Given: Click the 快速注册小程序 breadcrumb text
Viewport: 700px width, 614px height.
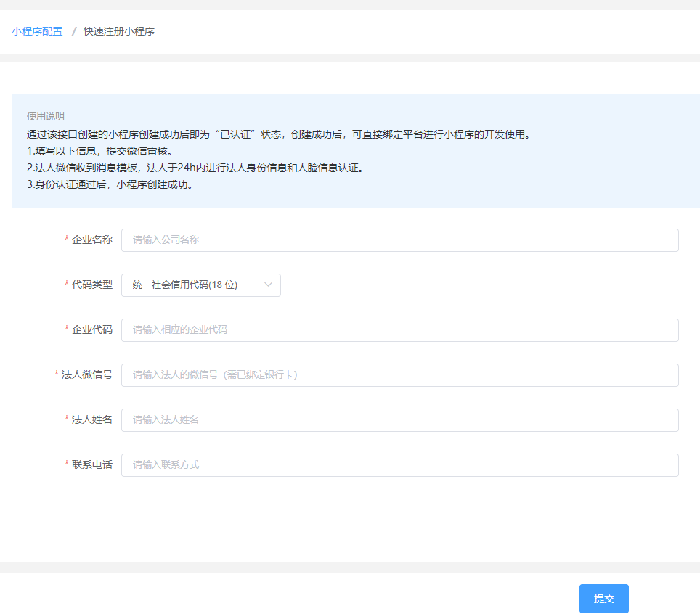Looking at the screenshot, I should (118, 31).
